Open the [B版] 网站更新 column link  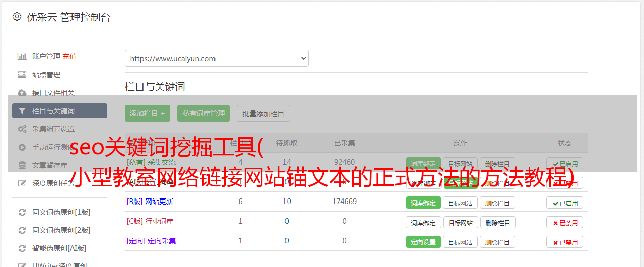point(150,202)
